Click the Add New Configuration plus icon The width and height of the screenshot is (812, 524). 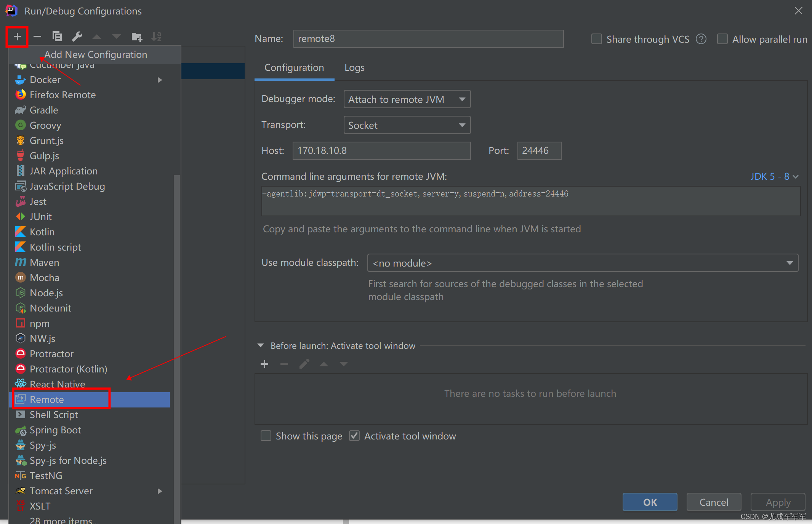tap(17, 37)
